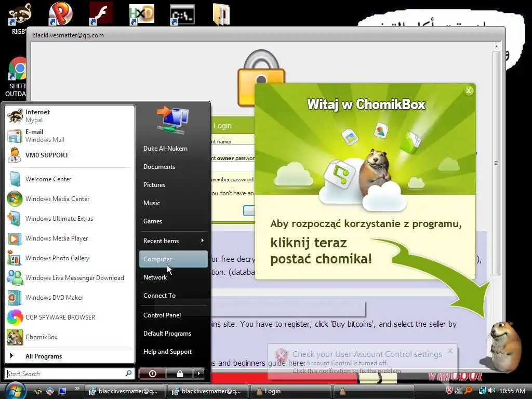Screen dimensions: 532x399
Task: Switch to Login taskbar window
Action: [x=290, y=391]
